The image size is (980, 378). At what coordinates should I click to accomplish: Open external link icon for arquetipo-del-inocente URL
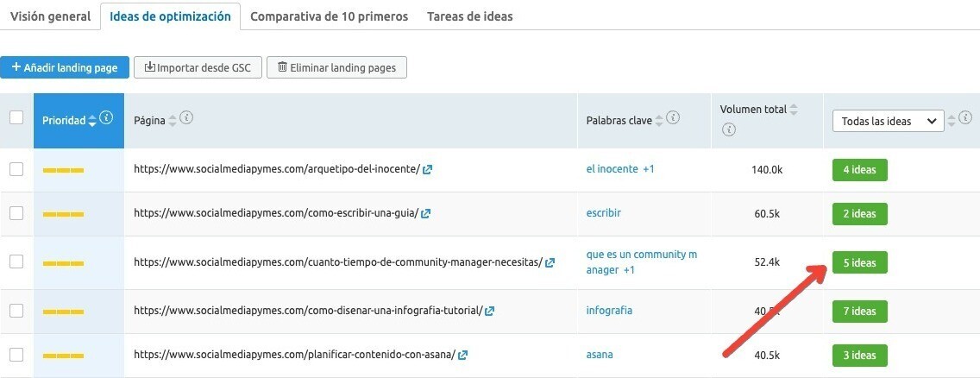pos(428,170)
